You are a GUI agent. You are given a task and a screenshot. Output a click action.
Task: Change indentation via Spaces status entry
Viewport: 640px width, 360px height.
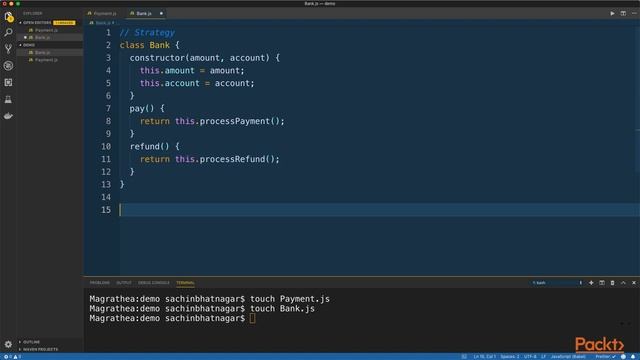(x=510, y=357)
